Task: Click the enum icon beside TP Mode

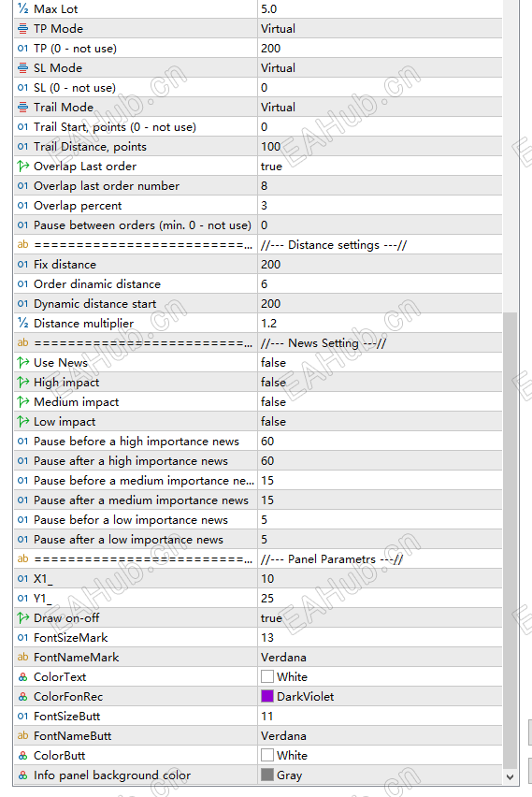Action: tap(22, 29)
